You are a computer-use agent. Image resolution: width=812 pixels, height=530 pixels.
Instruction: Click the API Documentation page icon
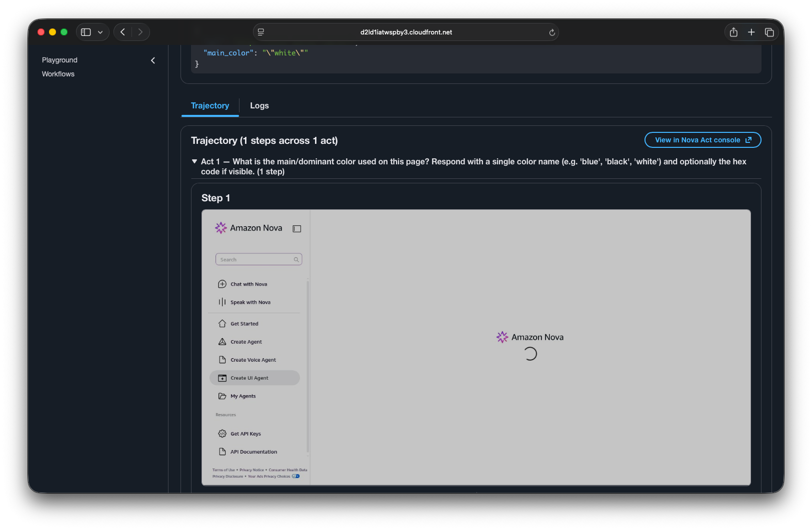222,452
